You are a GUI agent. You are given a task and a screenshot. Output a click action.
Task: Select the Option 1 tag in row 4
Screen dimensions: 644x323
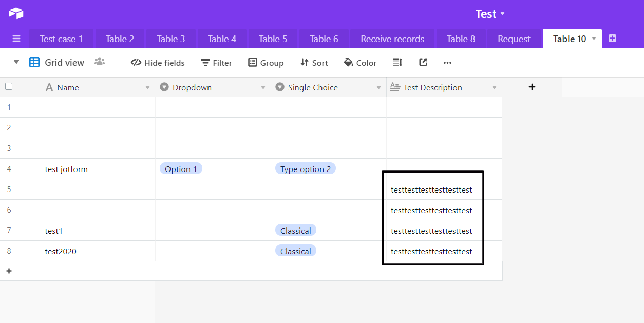pos(181,168)
